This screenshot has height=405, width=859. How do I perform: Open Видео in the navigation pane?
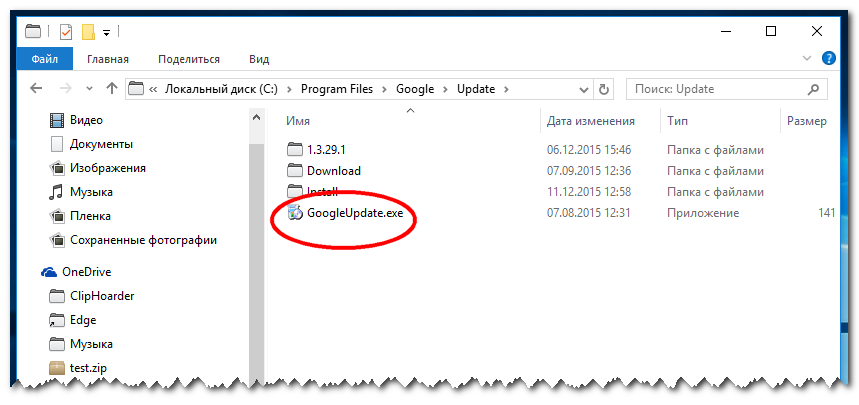click(x=86, y=120)
